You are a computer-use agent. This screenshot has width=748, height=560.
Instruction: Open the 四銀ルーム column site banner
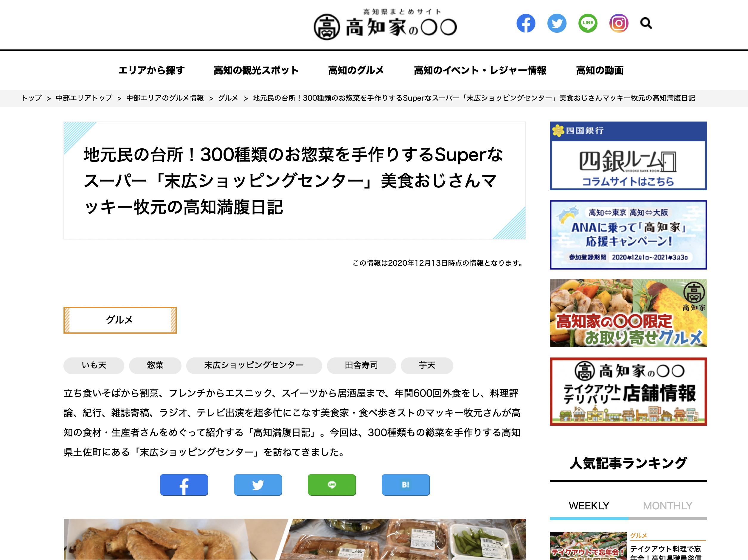pos(628,156)
